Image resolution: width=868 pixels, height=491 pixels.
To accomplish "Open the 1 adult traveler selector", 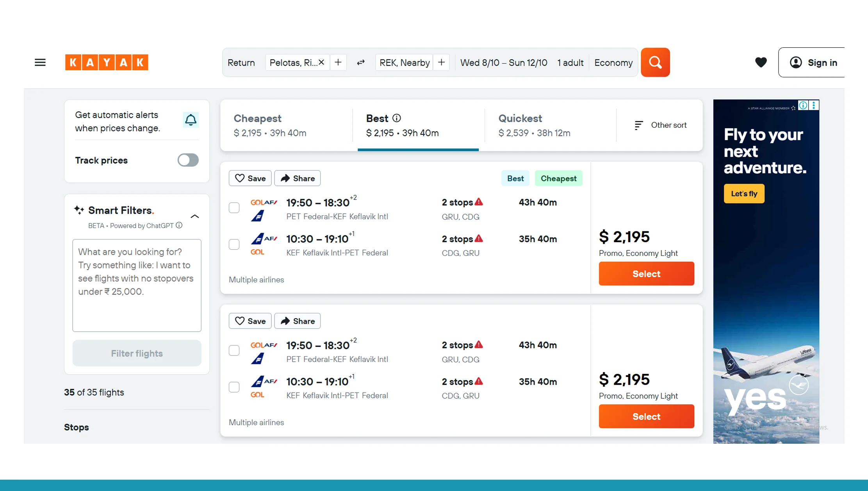I will (570, 62).
